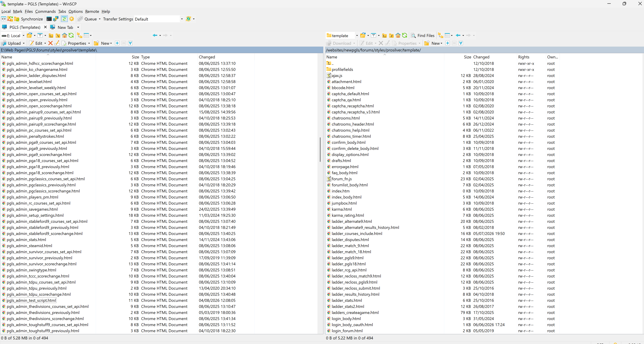644x344 pixels.
Task: Open the Commands menu
Action: (45, 11)
